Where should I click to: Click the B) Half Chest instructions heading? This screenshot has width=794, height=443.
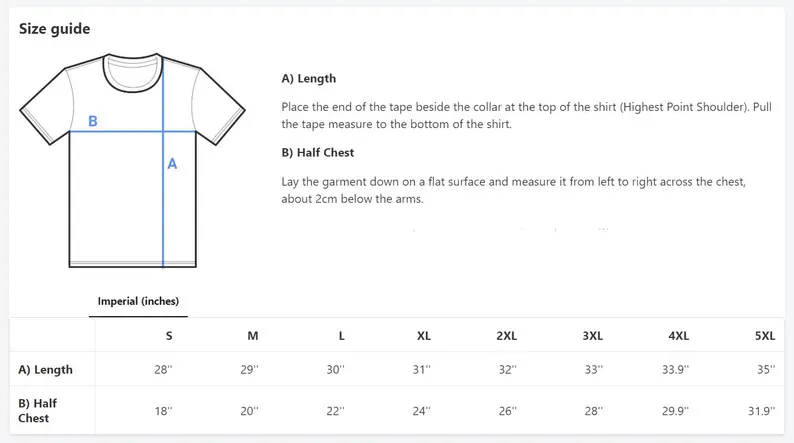(x=318, y=153)
